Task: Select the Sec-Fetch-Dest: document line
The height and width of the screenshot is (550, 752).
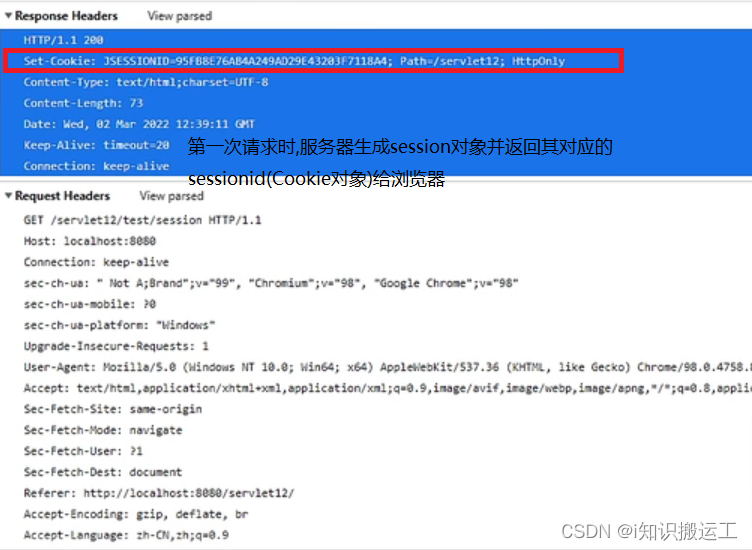Action: pyautogui.click(x=103, y=472)
